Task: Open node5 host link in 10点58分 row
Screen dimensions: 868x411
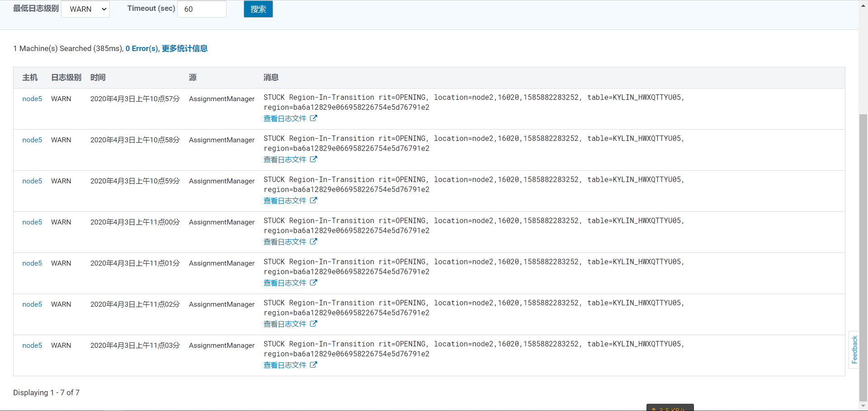Action: tap(32, 140)
